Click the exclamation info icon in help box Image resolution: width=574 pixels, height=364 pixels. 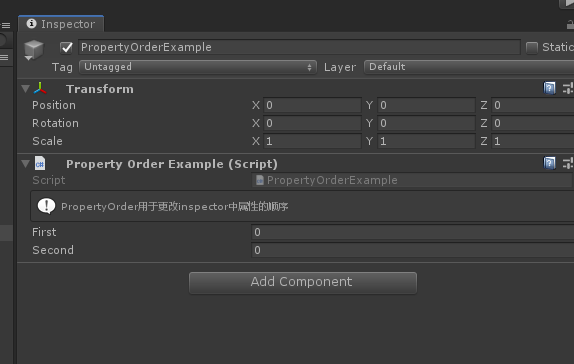tap(46, 206)
